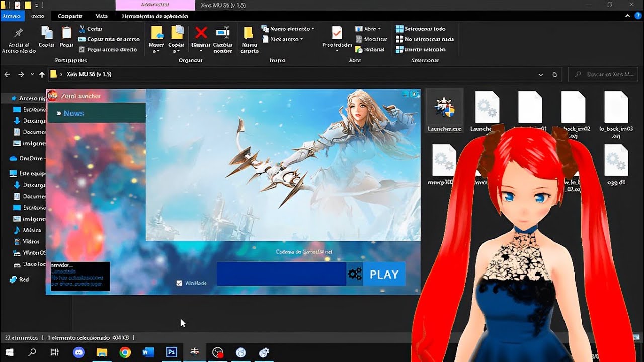Click the Buscar search box
This screenshot has width=644, height=362.
pyautogui.click(x=603, y=74)
